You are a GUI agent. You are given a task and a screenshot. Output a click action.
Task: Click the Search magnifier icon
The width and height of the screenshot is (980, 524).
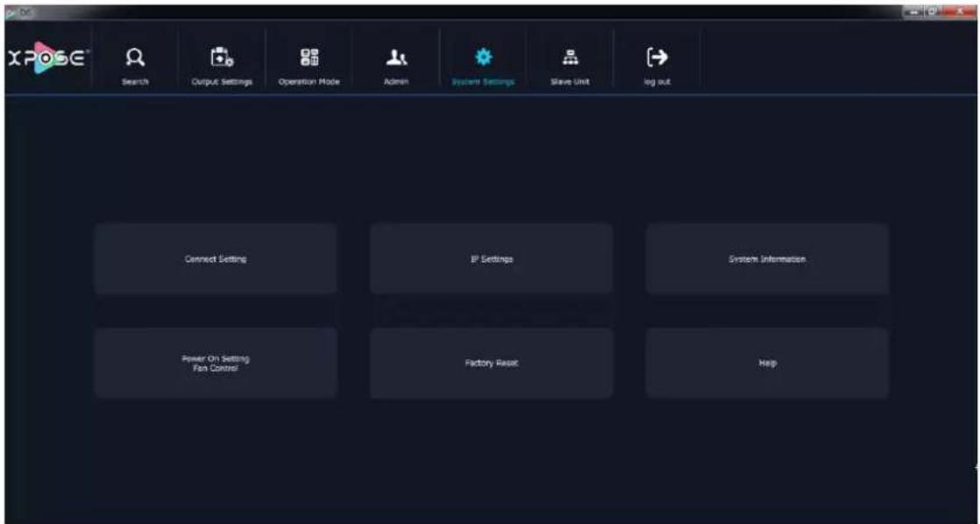click(x=135, y=58)
